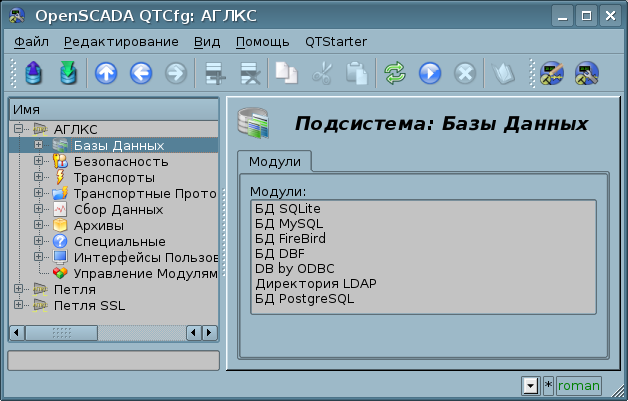Expand the Специальные tree node
The width and height of the screenshot is (628, 401).
pyautogui.click(x=38, y=241)
